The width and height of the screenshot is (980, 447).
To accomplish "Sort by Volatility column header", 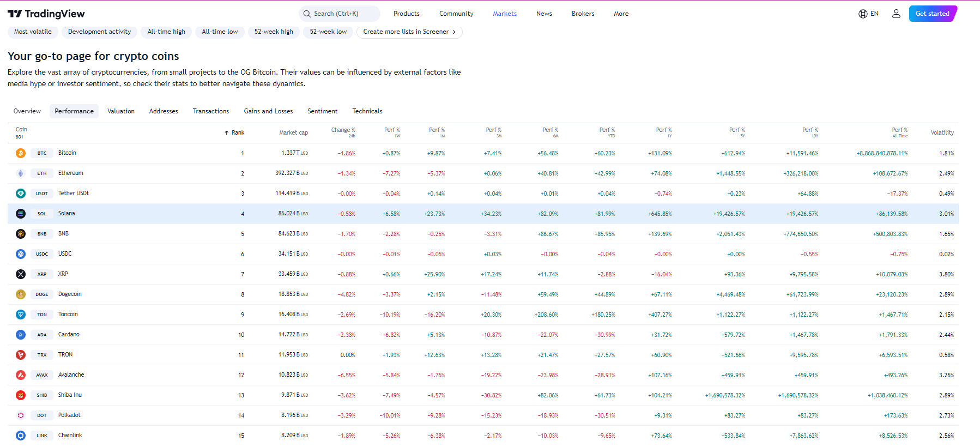I will [x=942, y=133].
